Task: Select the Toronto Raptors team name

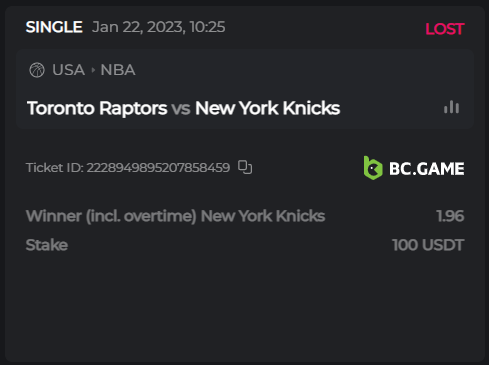Action: tap(97, 108)
